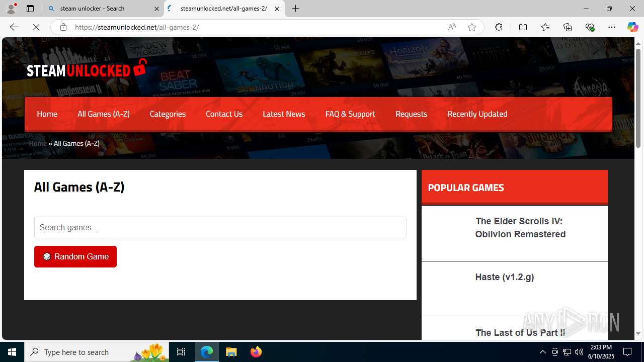Open the Windows Start menu
Image resolution: width=644 pixels, height=362 pixels.
point(12,352)
